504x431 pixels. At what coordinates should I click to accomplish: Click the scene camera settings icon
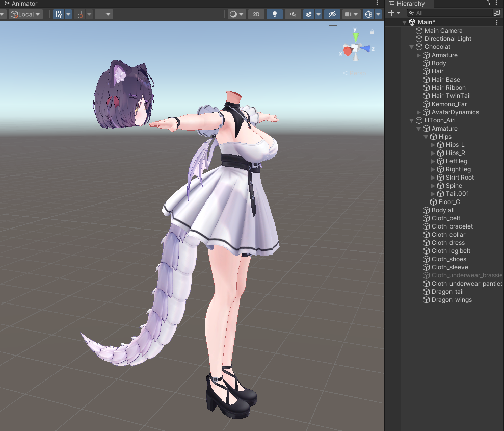click(349, 14)
